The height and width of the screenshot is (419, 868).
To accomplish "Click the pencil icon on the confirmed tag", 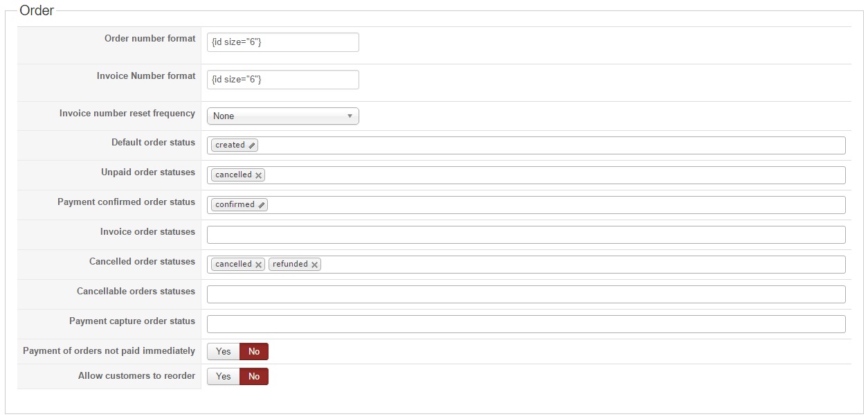I will click(x=262, y=205).
